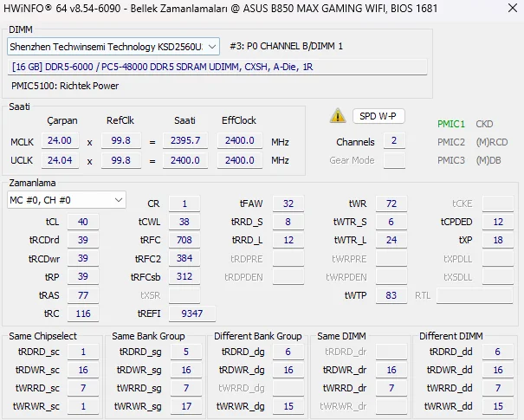Click the empty Gear Mode field

click(394, 160)
